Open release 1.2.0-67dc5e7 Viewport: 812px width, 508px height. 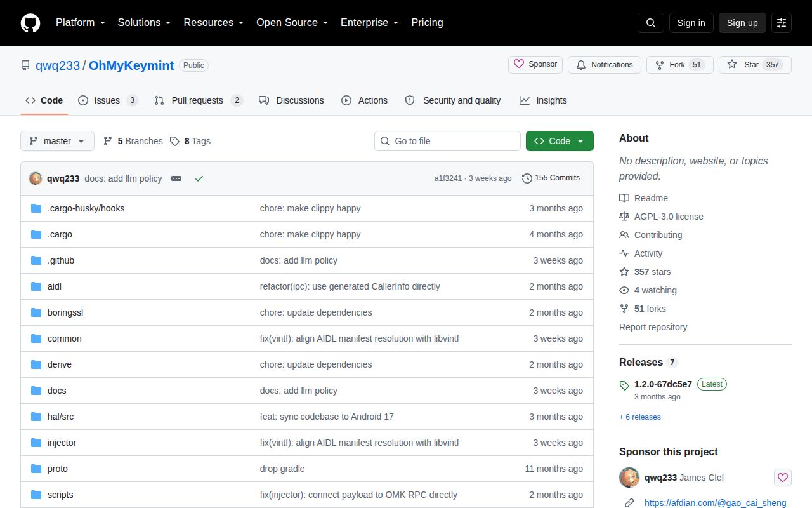click(663, 384)
